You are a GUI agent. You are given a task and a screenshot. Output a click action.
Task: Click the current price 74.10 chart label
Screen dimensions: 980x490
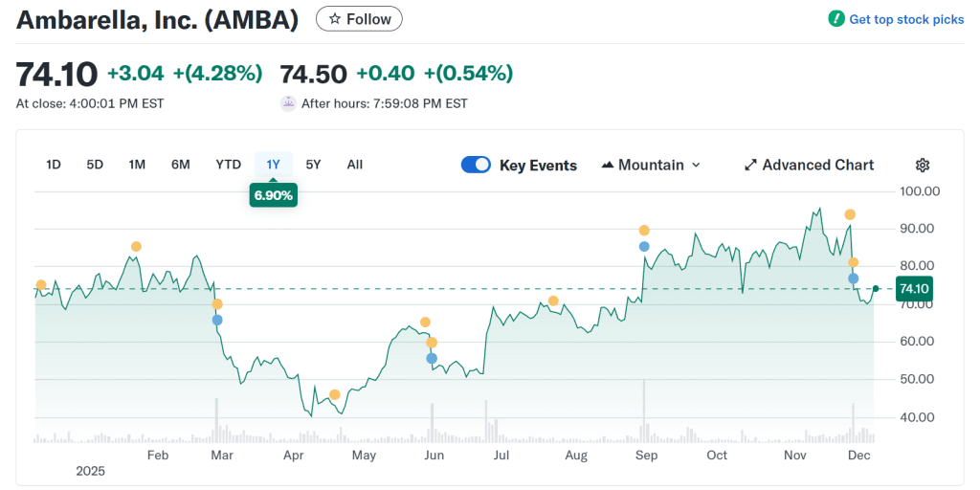tap(913, 288)
